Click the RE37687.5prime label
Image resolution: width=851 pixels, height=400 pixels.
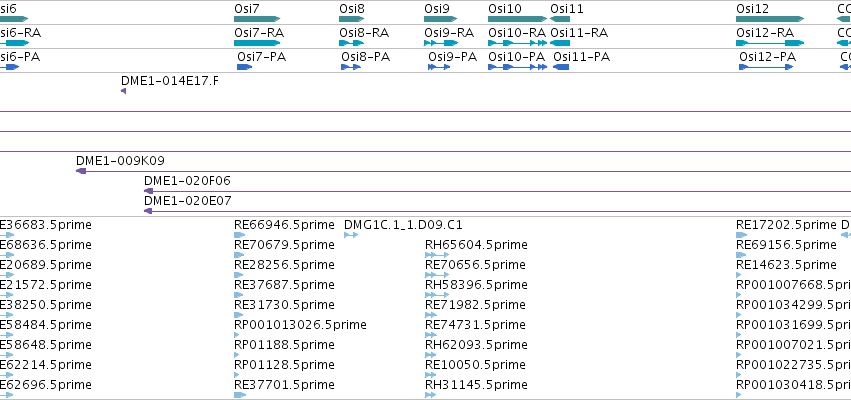284,285
